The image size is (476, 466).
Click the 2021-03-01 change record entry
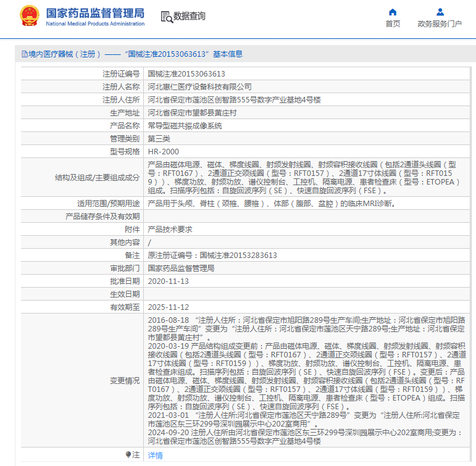pos(304,419)
